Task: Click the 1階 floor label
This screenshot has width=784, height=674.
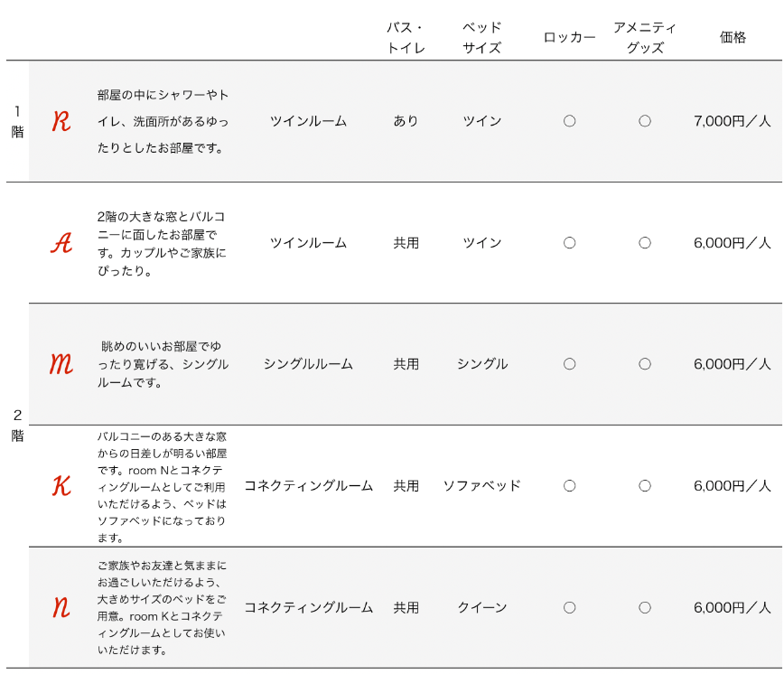Action: [x=17, y=121]
